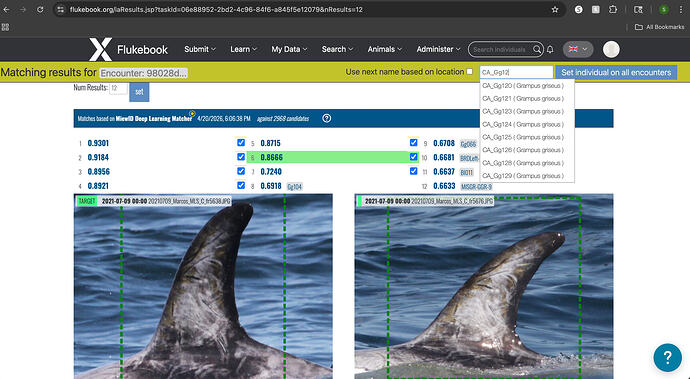Open the Animals menu
The width and height of the screenshot is (690, 379).
click(x=385, y=49)
